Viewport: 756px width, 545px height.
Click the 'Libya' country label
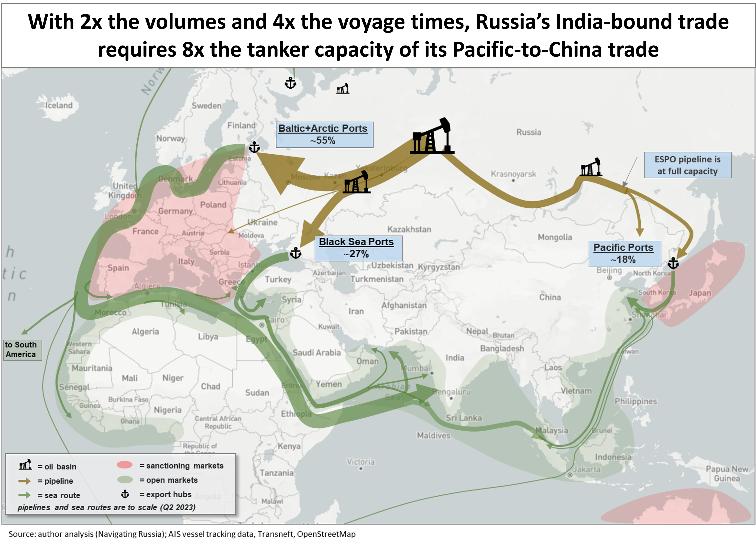[x=208, y=337]
